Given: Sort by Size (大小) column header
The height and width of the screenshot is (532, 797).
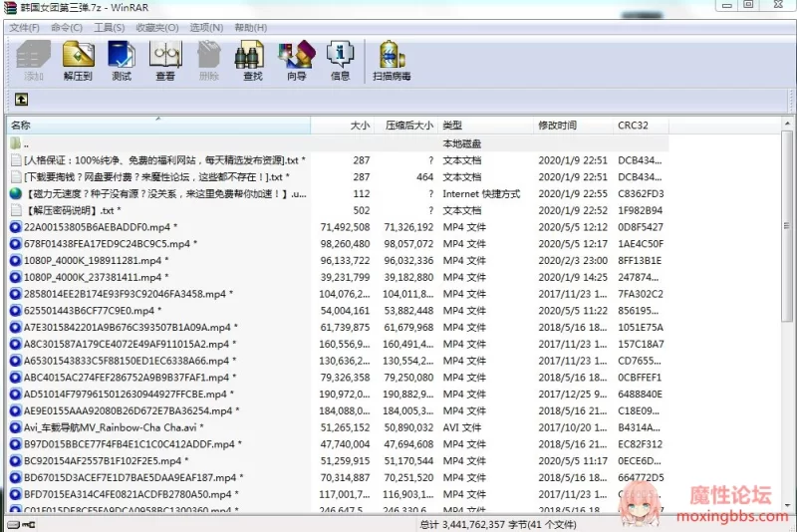Looking at the screenshot, I should [x=342, y=125].
